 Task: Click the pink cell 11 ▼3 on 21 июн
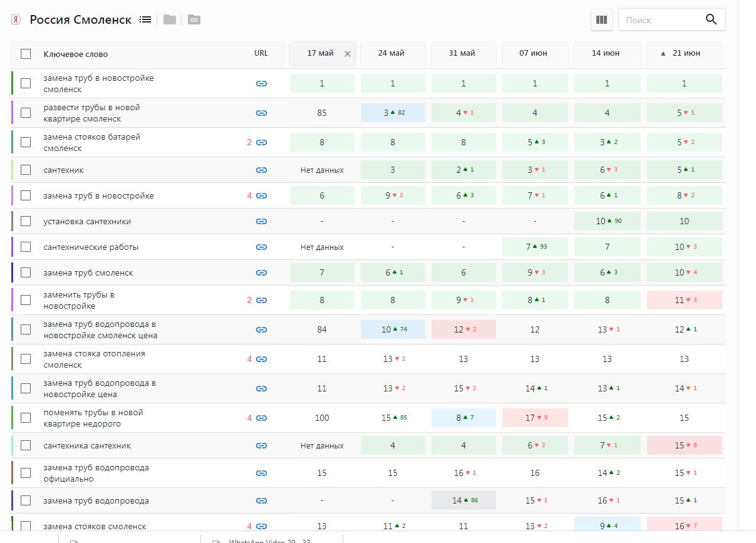[684, 300]
